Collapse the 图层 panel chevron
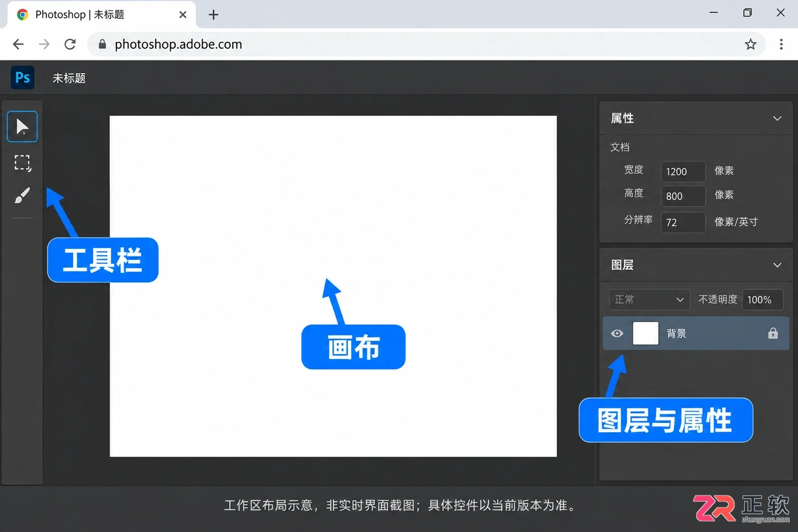Viewport: 798px width, 532px height. (x=777, y=265)
